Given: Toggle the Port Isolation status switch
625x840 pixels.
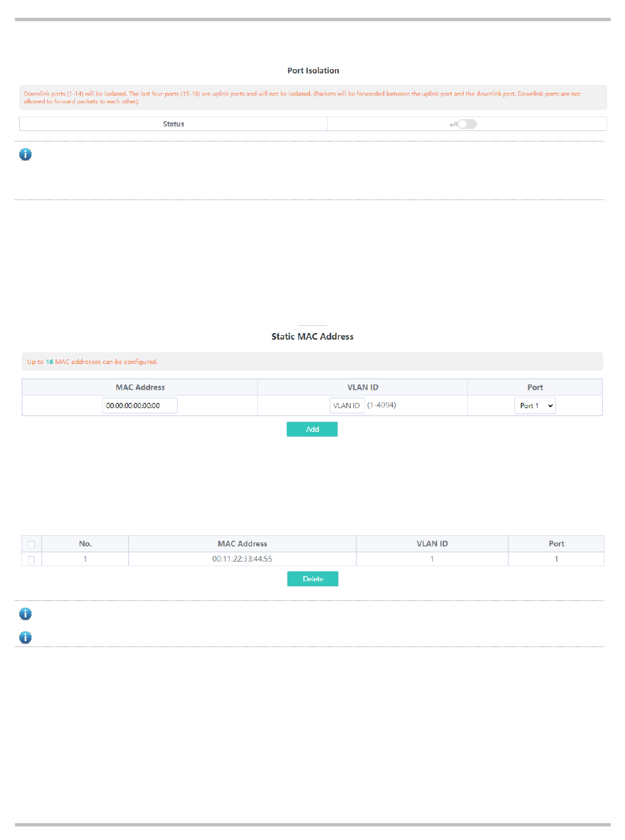Looking at the screenshot, I should click(x=467, y=124).
